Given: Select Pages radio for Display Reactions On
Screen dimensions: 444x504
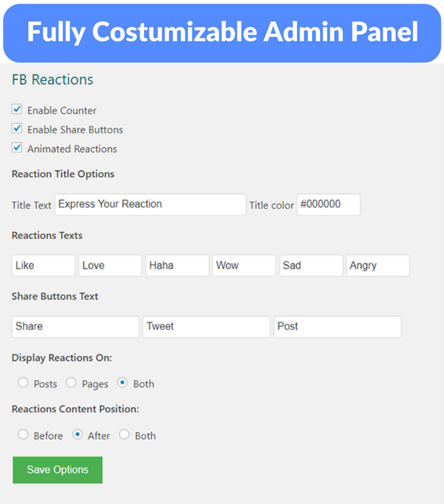Looking at the screenshot, I should (71, 383).
